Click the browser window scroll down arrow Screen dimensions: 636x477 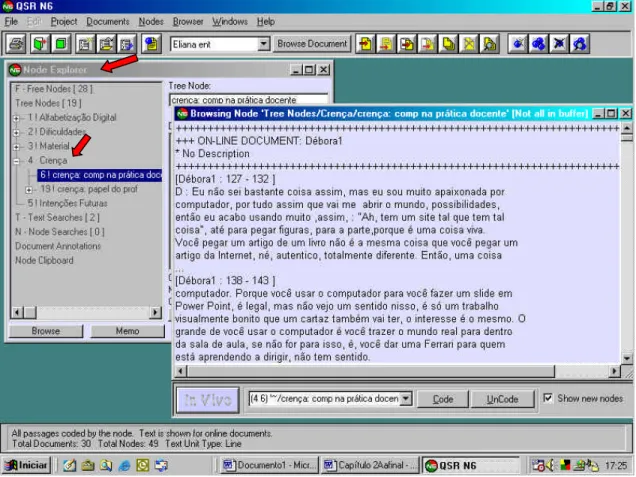[627, 358]
